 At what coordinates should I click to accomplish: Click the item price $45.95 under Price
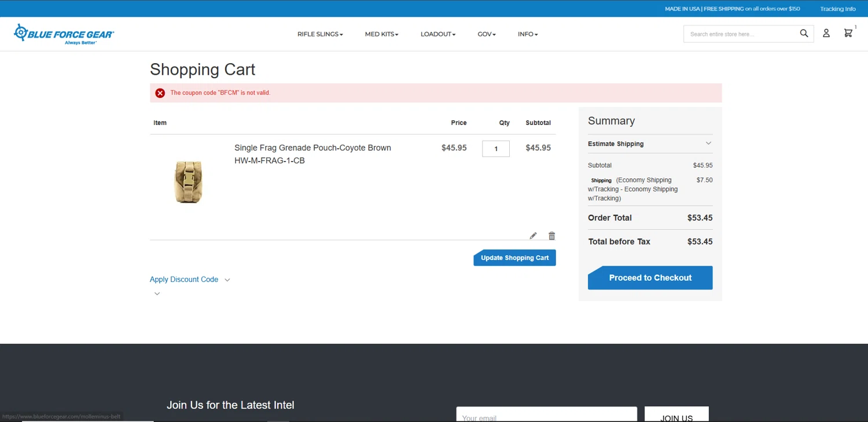pos(454,148)
